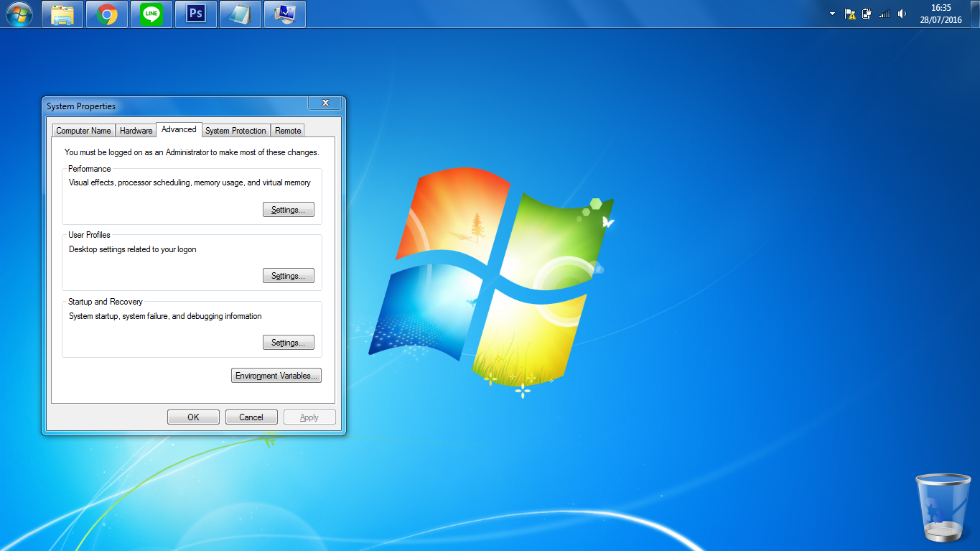Launch Google Chrome from the taskbar
The width and height of the screenshot is (980, 551).
[107, 14]
